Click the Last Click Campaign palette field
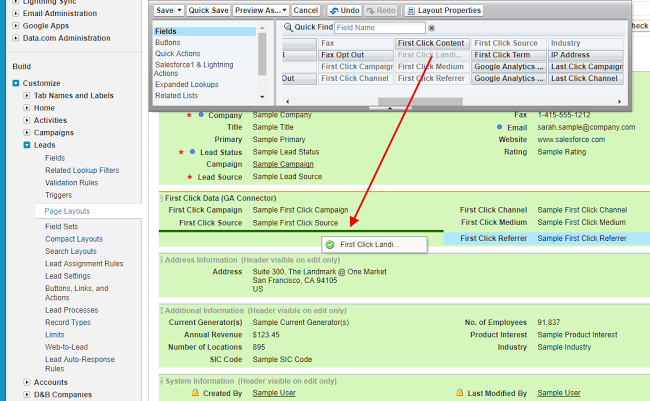 pyautogui.click(x=586, y=66)
